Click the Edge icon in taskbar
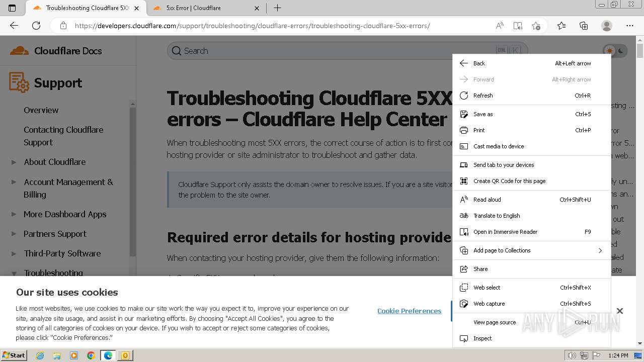Viewport: 644px width, 362px height. tap(108, 355)
